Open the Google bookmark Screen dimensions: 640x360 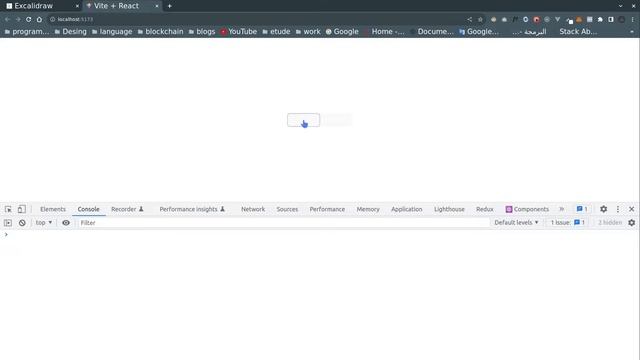342,31
